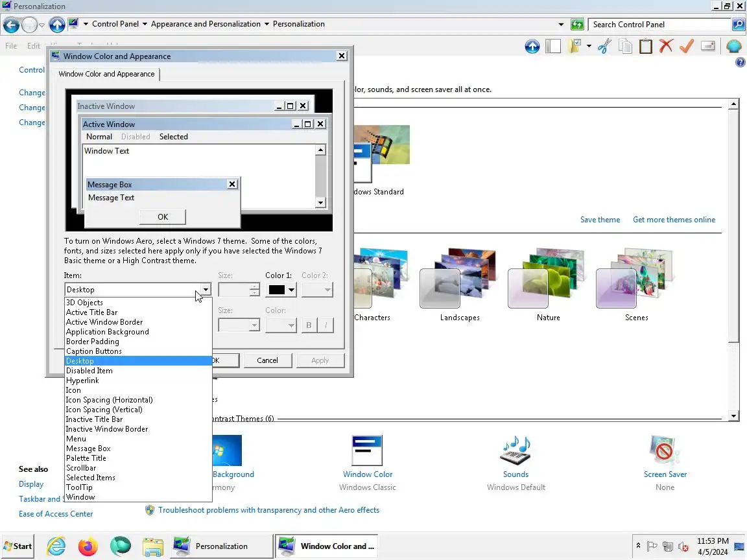Click the Copy pages toolbar icon
Viewport: 747px width, 560px height.
coord(625,46)
